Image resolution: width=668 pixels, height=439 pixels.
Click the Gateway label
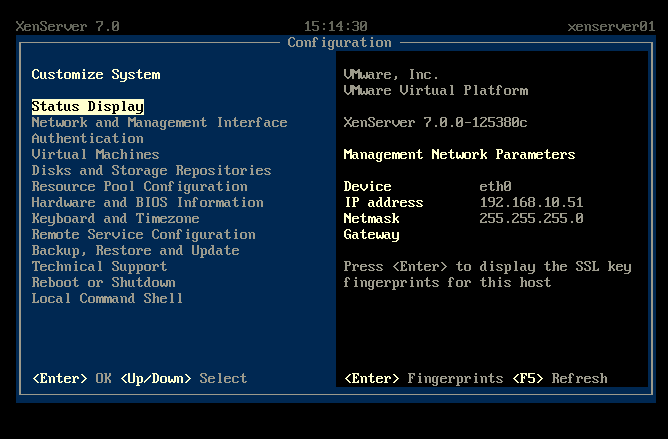(x=371, y=235)
